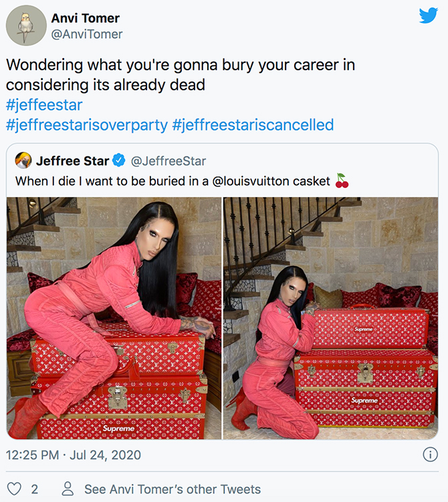448x502 pixels.
Task: Click the person profile icon
Action: (68, 489)
